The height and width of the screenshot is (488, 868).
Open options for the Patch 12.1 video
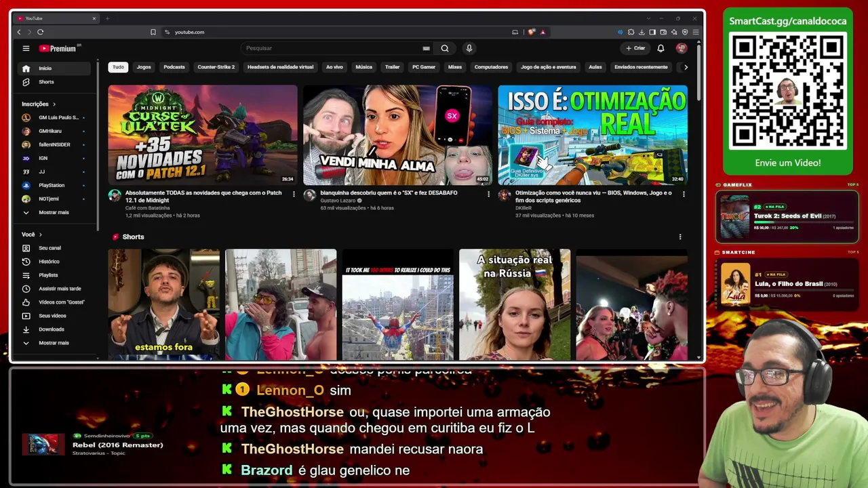294,194
